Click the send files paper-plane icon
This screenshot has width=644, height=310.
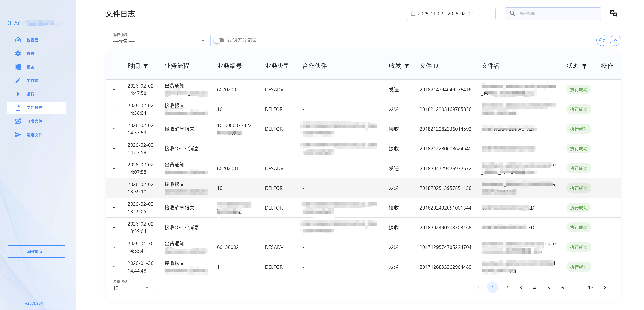point(18,135)
